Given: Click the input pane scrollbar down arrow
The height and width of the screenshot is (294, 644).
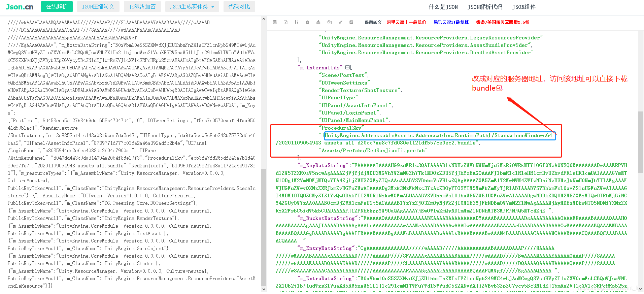Looking at the screenshot, I should click(264, 289).
